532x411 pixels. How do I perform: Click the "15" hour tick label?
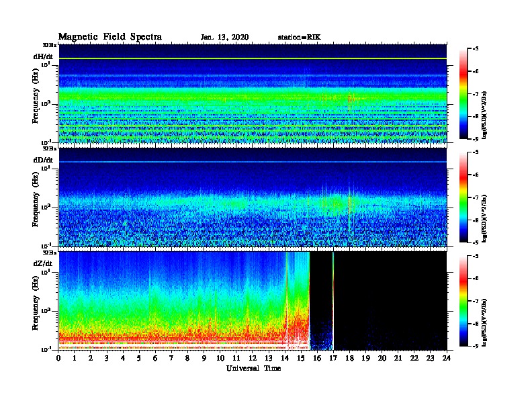[301, 358]
